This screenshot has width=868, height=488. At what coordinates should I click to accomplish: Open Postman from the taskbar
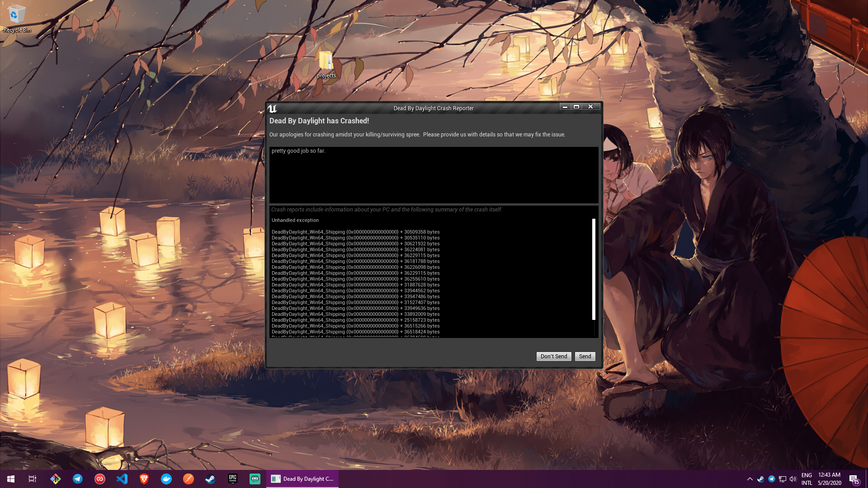click(189, 479)
